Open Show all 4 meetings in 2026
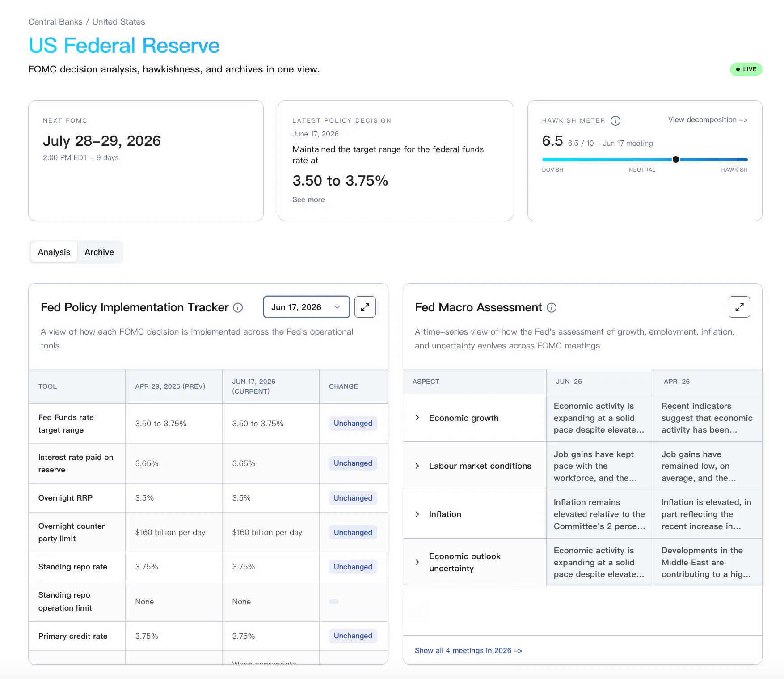 click(468, 650)
